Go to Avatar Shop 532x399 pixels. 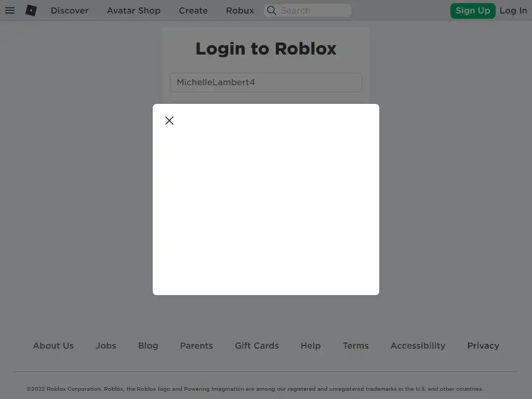(x=134, y=10)
